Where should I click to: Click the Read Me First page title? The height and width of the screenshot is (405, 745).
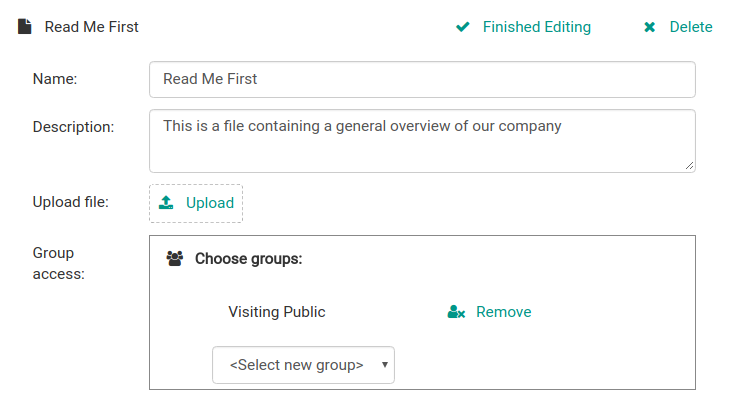click(91, 27)
